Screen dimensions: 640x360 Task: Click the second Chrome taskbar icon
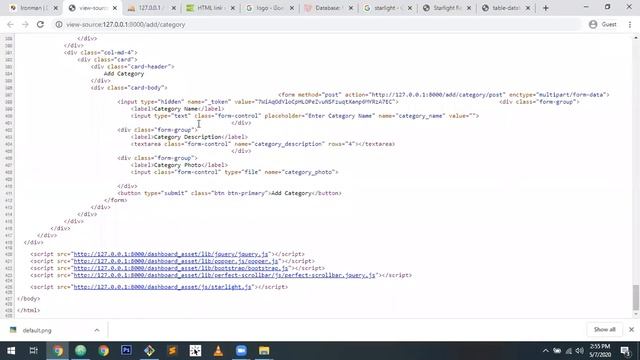click(103, 351)
